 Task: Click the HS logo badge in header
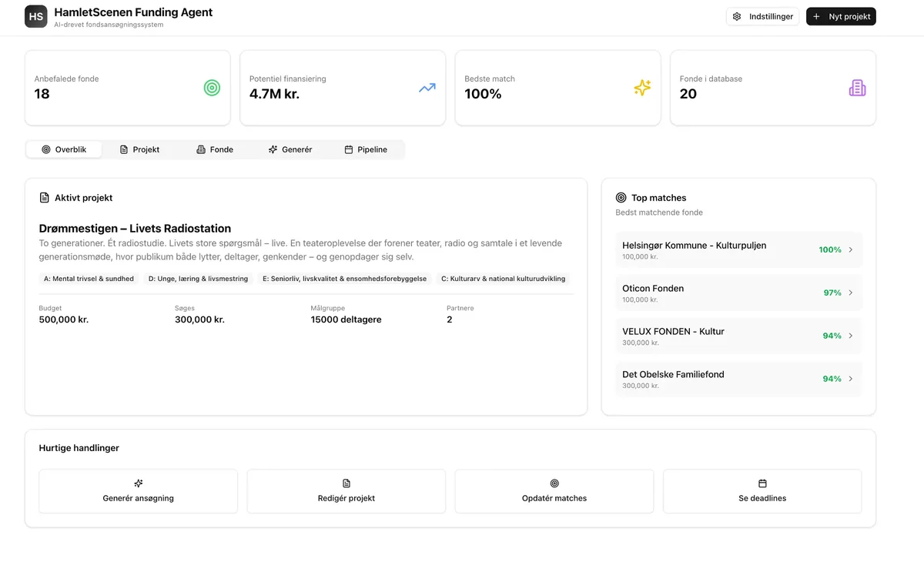pos(35,15)
